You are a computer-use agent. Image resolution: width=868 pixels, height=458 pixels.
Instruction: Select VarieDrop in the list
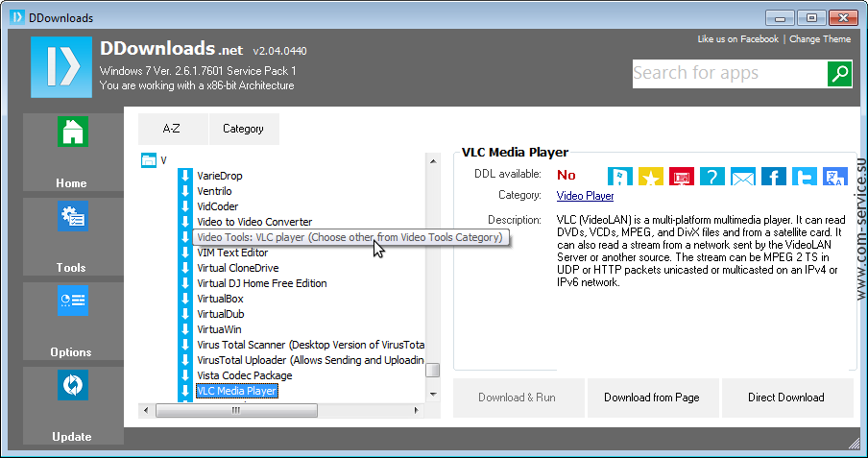coord(220,176)
